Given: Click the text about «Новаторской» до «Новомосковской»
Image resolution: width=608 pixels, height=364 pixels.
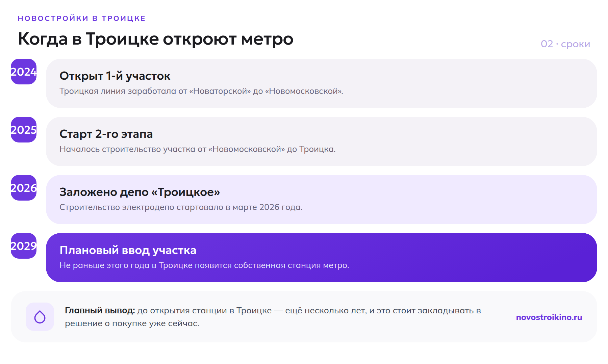Looking at the screenshot, I should tap(201, 91).
